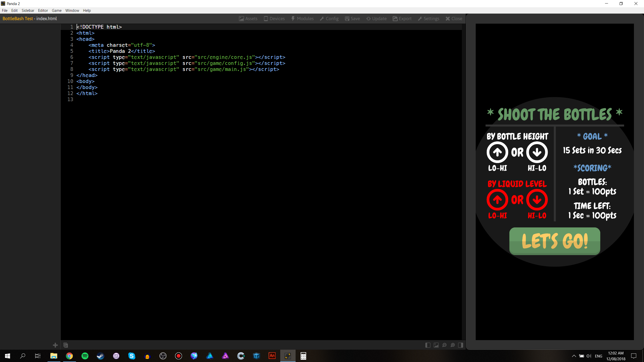Open Task View in the taskbar

(x=38, y=356)
